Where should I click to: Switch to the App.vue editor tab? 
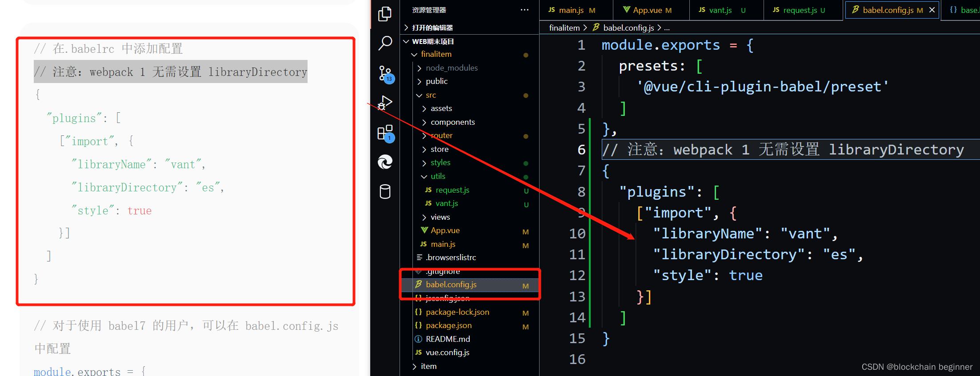click(x=651, y=10)
